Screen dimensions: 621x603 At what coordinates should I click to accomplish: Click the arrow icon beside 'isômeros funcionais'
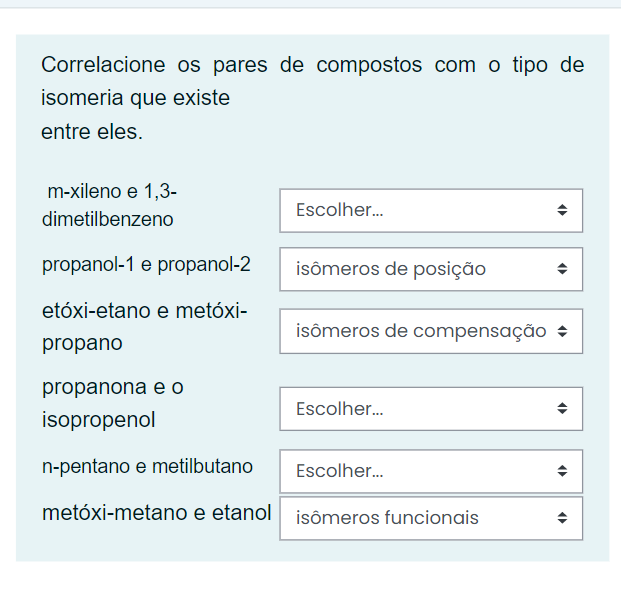pyautogui.click(x=562, y=517)
